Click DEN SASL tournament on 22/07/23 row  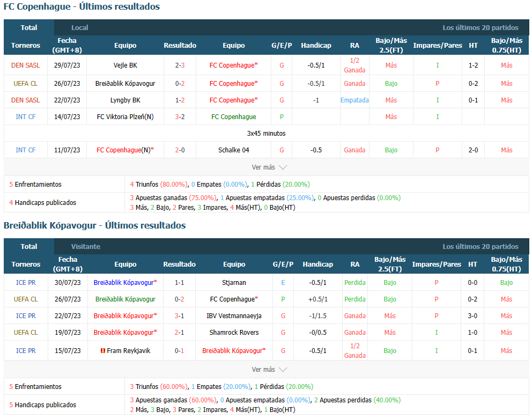(25, 100)
